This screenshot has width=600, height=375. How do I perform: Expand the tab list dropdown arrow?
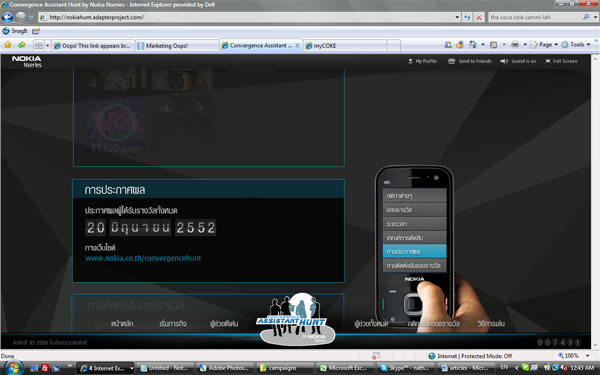point(47,46)
